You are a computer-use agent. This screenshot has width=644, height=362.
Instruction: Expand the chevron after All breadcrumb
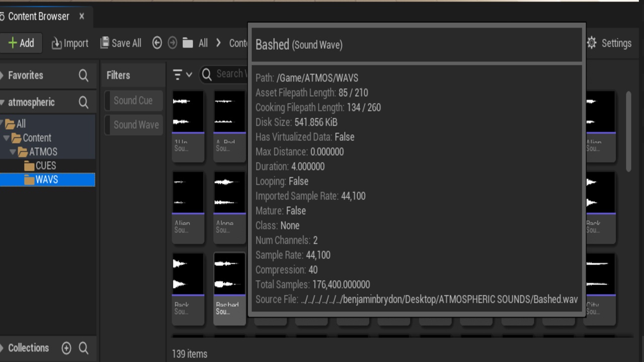pos(218,43)
